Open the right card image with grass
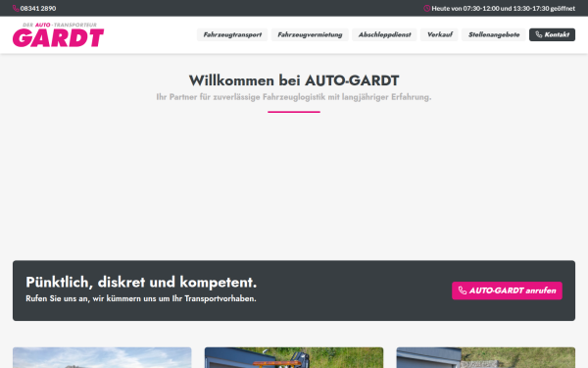This screenshot has width=588, height=368. [x=486, y=358]
